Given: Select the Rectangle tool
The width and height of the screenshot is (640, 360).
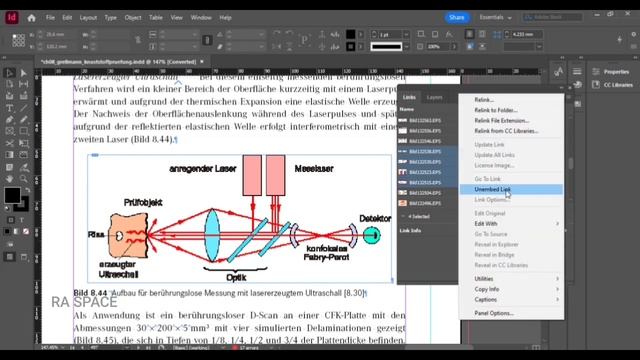Looking at the screenshot, I should point(24,131).
